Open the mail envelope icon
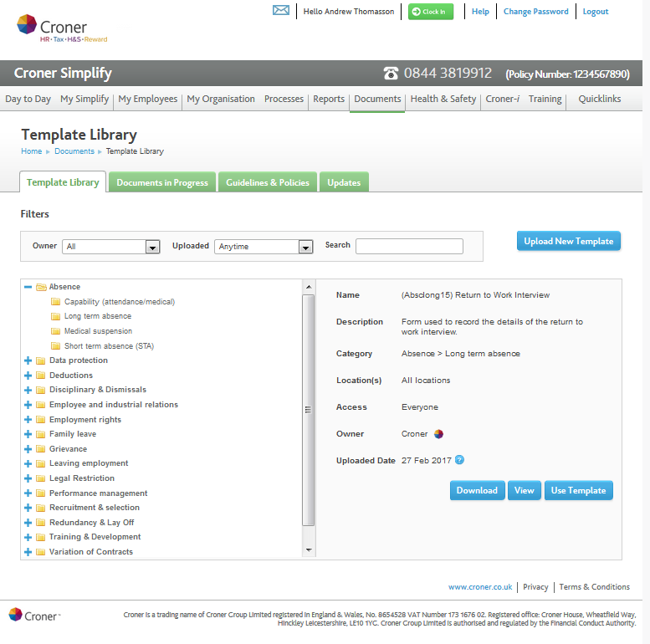The height and width of the screenshot is (644, 650). coord(280,10)
